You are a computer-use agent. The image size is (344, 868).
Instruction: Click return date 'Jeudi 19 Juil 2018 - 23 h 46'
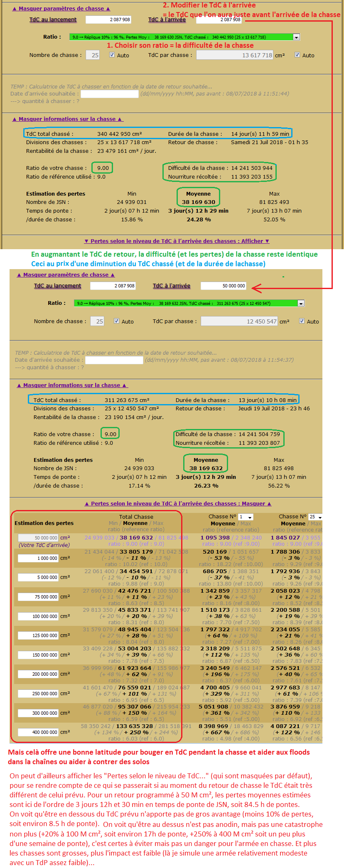tap(274, 408)
